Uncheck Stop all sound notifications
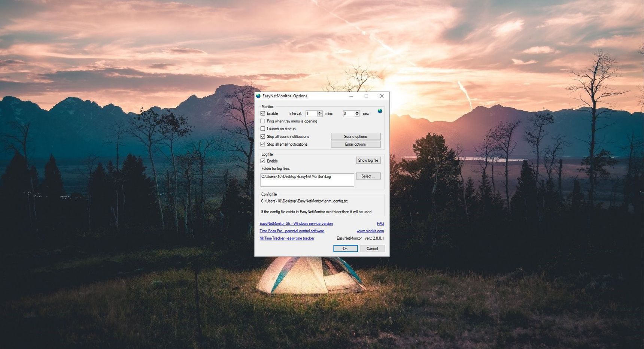The height and width of the screenshot is (349, 644). coord(263,136)
